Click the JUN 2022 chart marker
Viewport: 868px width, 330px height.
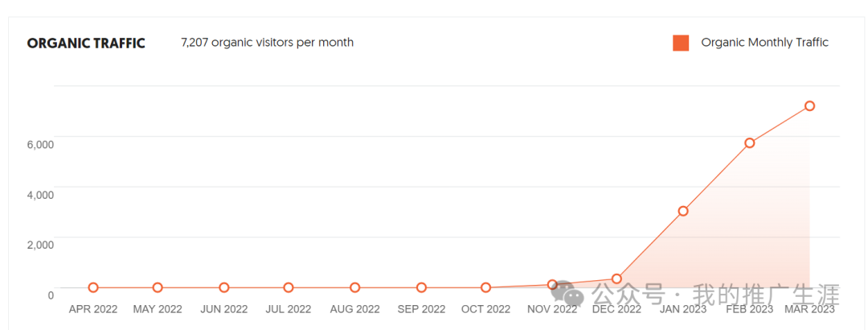click(x=223, y=287)
